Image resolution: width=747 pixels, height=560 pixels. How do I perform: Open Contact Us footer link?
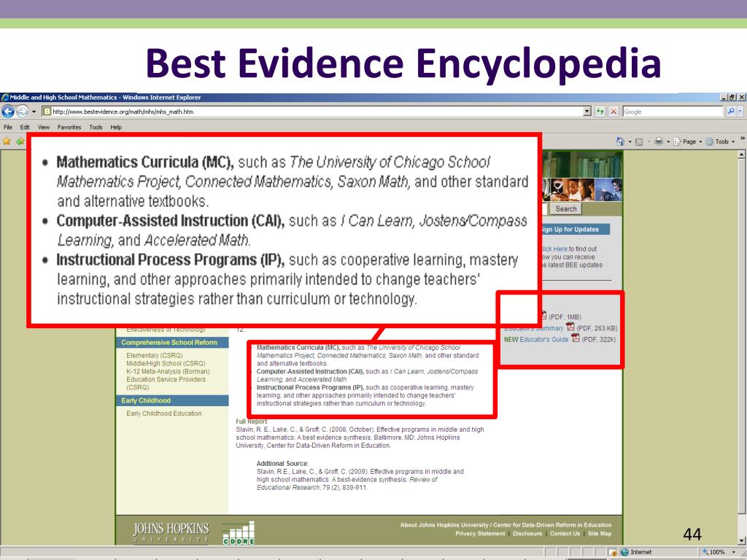click(x=565, y=533)
